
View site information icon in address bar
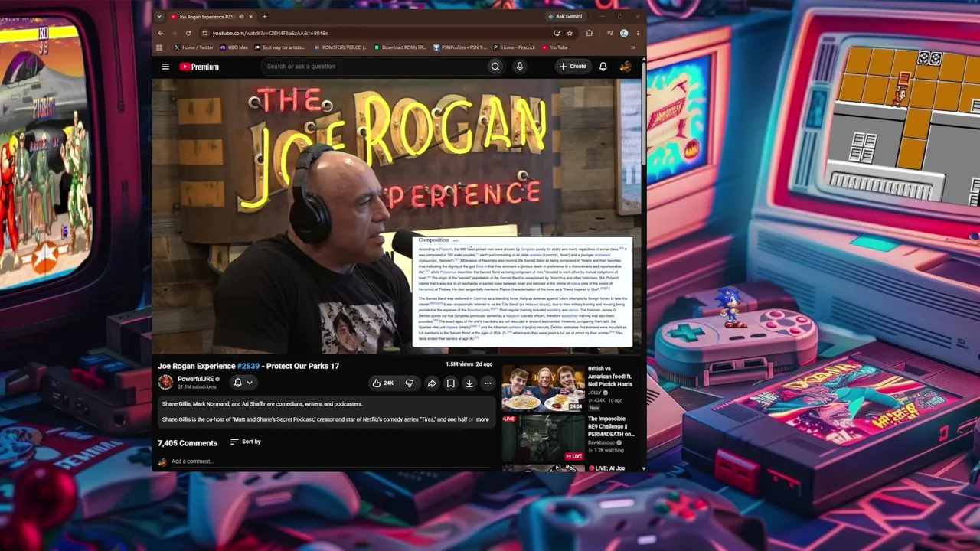[x=205, y=33]
